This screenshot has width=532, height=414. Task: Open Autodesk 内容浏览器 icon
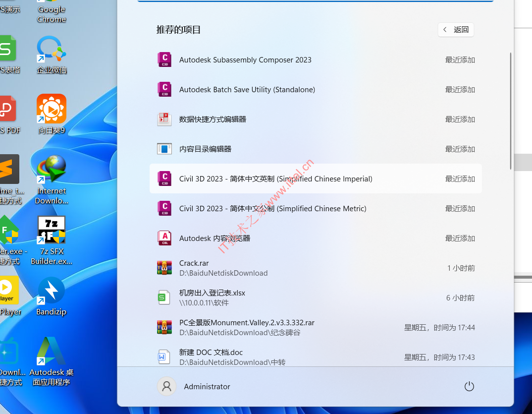[x=164, y=238]
